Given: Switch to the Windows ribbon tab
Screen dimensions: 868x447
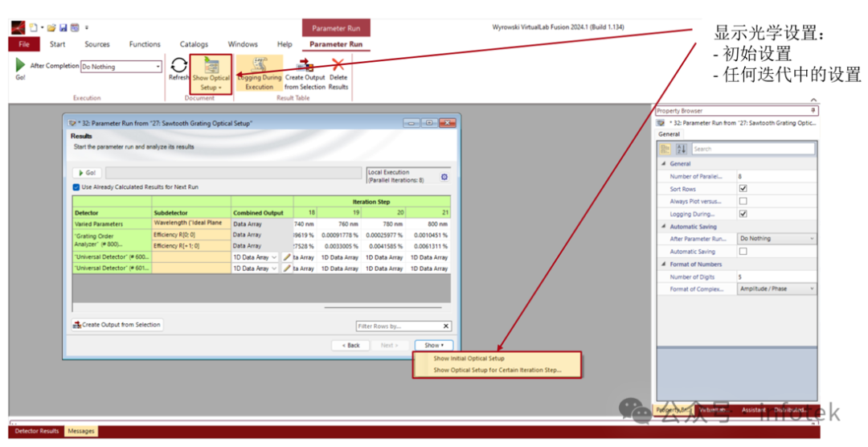Looking at the screenshot, I should 243,44.
